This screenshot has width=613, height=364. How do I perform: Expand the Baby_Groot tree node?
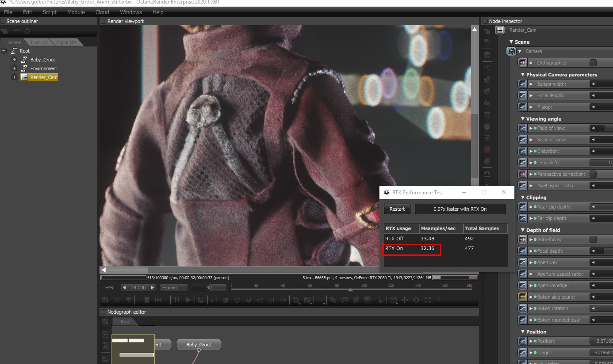coord(14,60)
